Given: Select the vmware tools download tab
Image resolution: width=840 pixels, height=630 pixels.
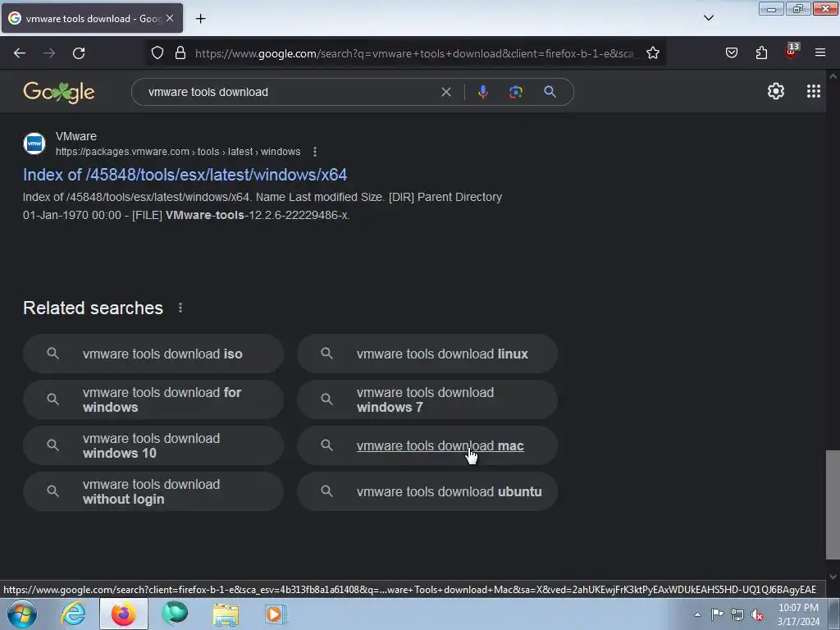Looking at the screenshot, I should coord(92,18).
